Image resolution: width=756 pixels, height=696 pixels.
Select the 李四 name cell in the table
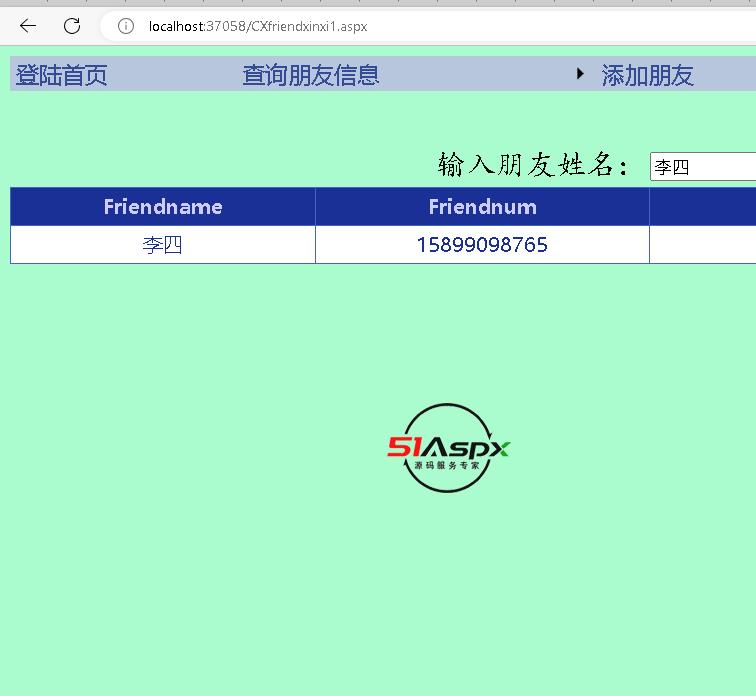click(x=163, y=245)
